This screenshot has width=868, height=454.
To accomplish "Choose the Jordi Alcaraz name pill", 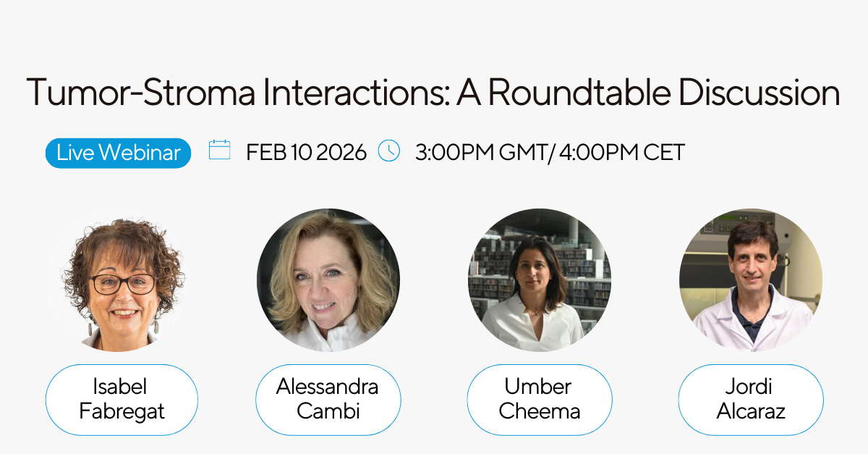I will pyautogui.click(x=751, y=400).
